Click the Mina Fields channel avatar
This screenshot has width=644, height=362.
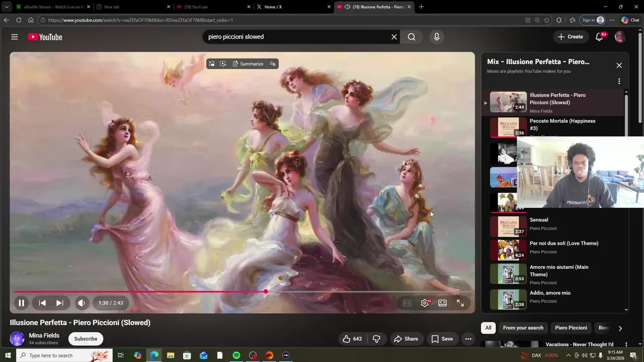click(x=17, y=338)
